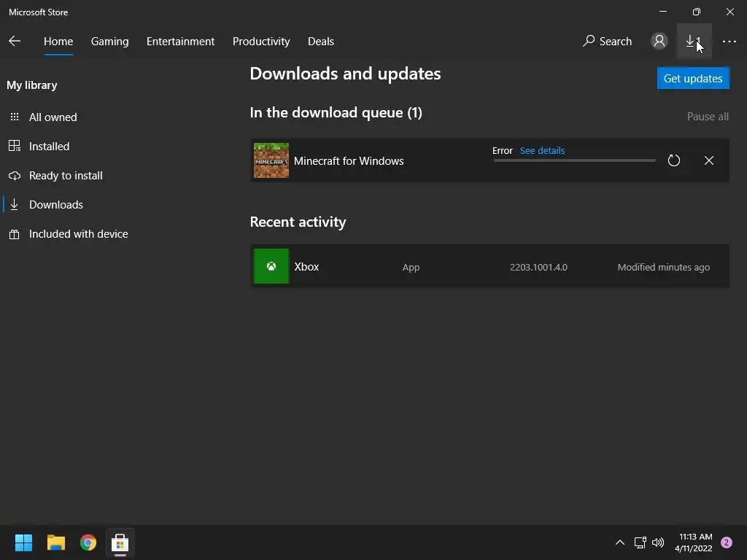Cancel the Minecraft for Windows download

coord(709,160)
